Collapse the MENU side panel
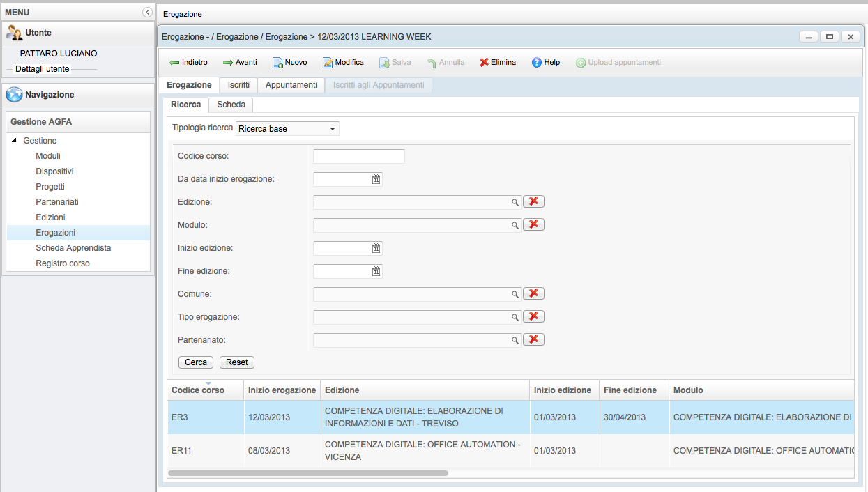The width and height of the screenshot is (868, 492). [x=147, y=12]
